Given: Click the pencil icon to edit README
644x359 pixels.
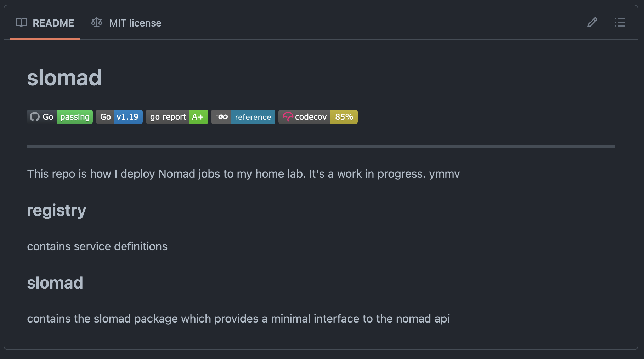Looking at the screenshot, I should 592,23.
